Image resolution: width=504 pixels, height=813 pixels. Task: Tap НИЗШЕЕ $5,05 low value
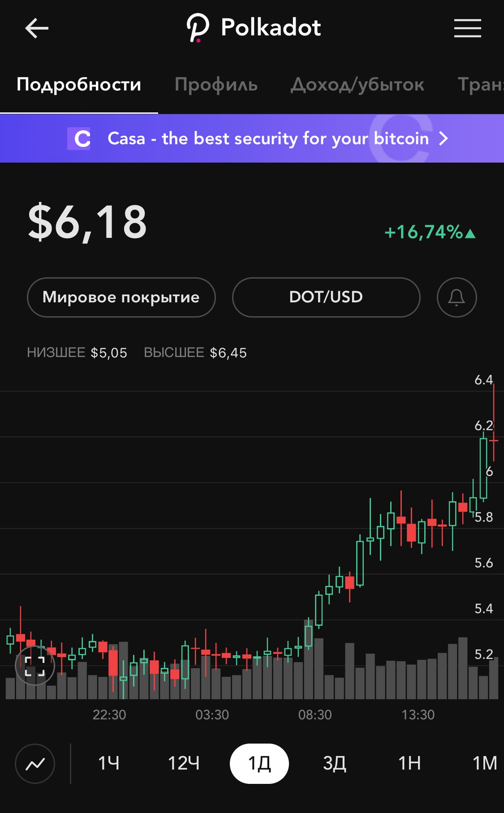click(77, 353)
